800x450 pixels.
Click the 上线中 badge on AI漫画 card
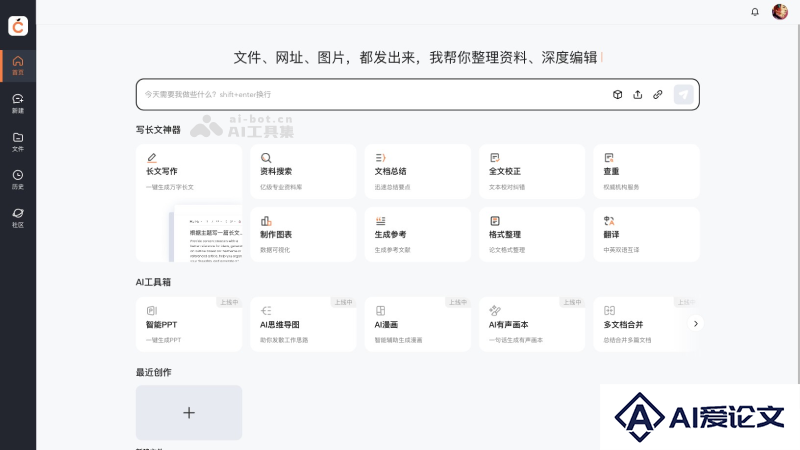click(x=458, y=302)
